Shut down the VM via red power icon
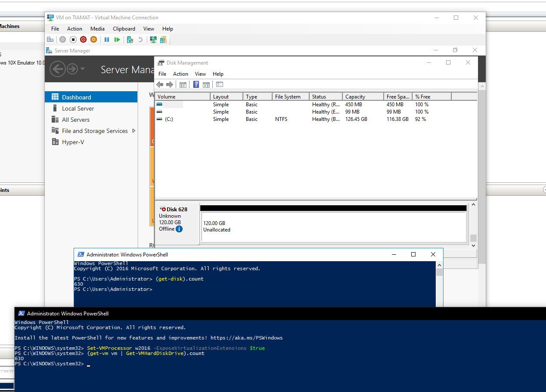Viewport: 546px width, 392px height. 83,40
